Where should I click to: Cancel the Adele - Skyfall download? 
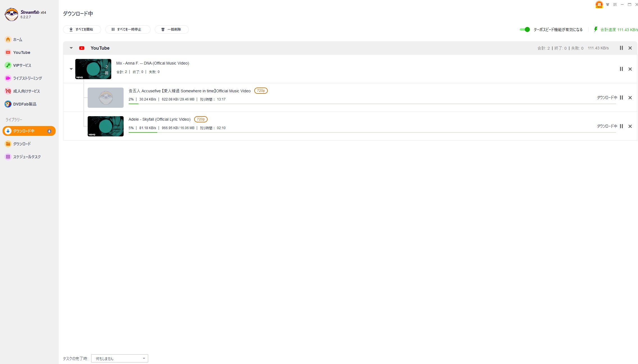point(630,126)
